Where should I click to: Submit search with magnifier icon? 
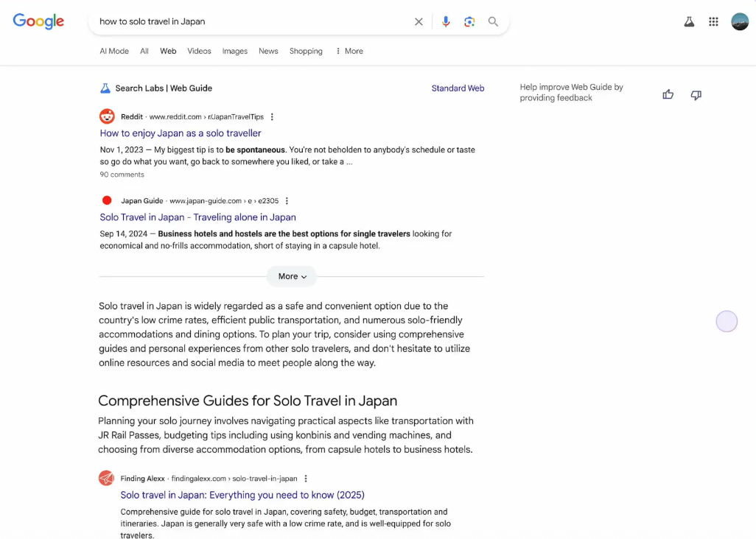pyautogui.click(x=493, y=21)
